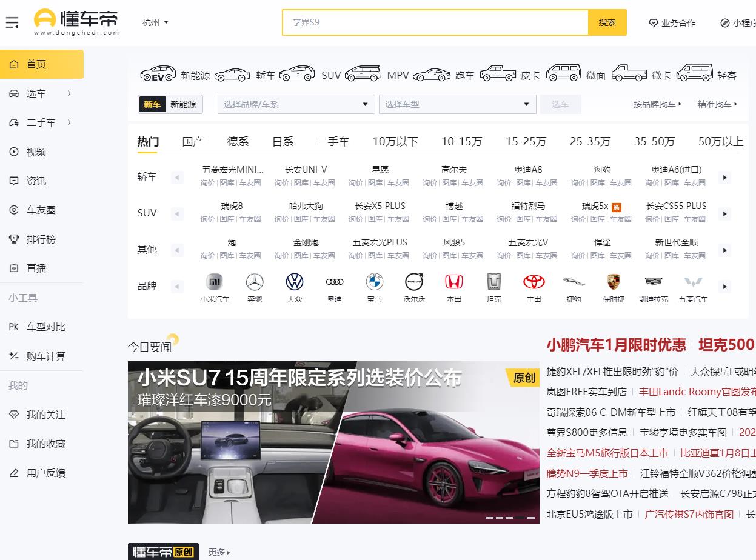Open the 按品牌找车 link
The height and width of the screenshot is (560, 756).
coord(658,104)
